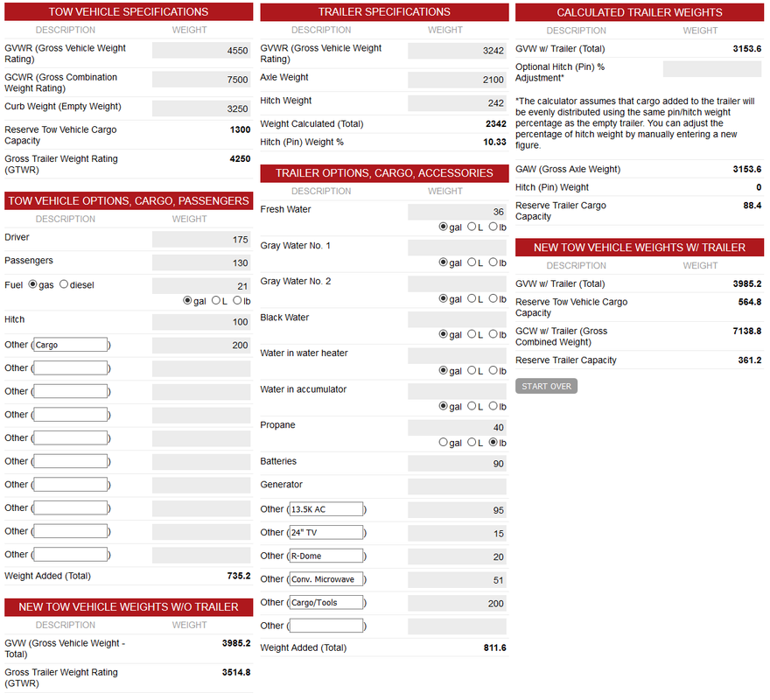The height and width of the screenshot is (700, 770).
Task: Select lb unit for Water in water heater
Action: [493, 371]
